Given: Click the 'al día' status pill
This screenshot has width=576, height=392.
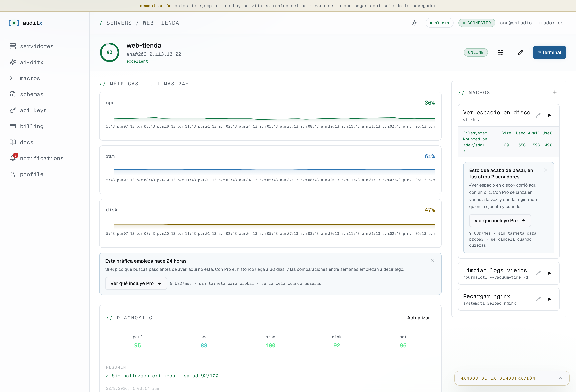Looking at the screenshot, I should [x=439, y=23].
